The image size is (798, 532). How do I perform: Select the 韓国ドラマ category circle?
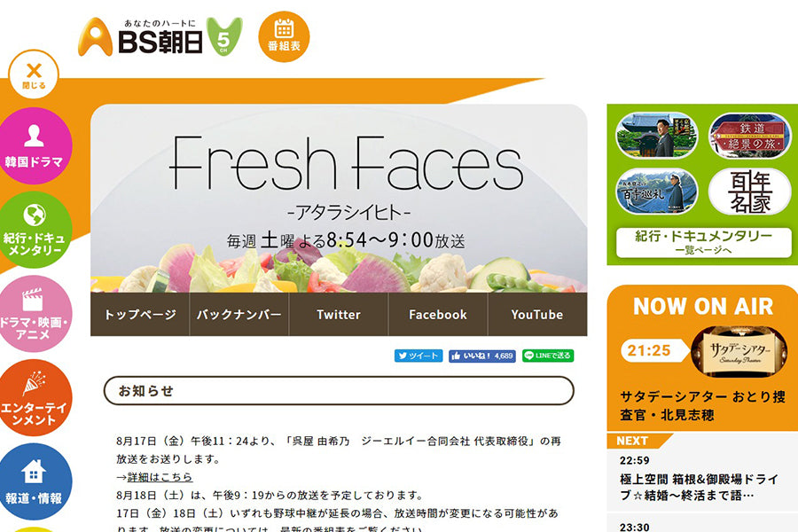(x=34, y=146)
